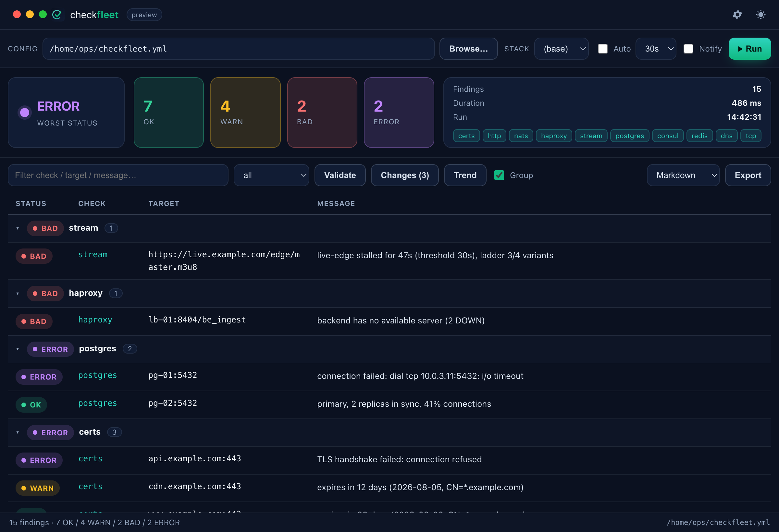Click the checkfleet logo icon

[57, 15]
